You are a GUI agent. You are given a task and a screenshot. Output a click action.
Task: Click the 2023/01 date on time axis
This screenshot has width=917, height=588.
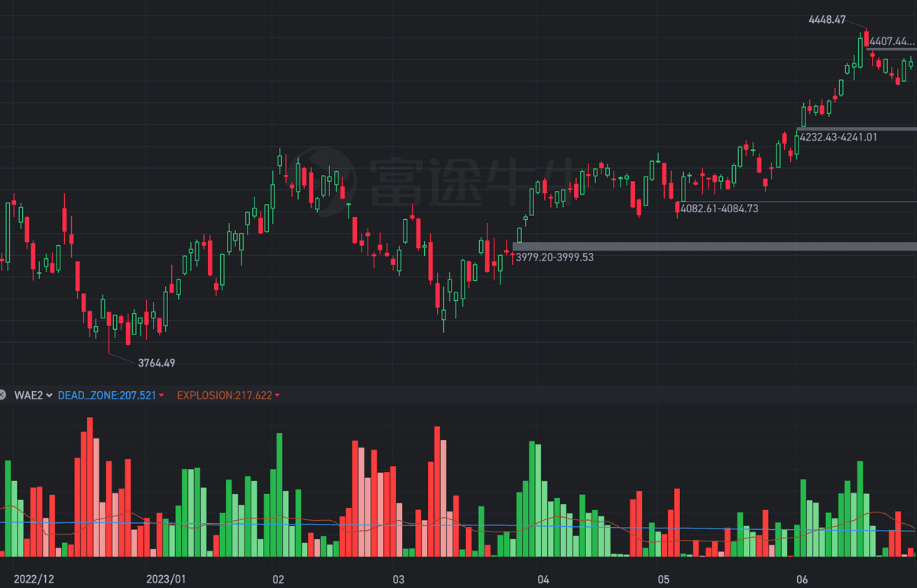tap(166, 580)
